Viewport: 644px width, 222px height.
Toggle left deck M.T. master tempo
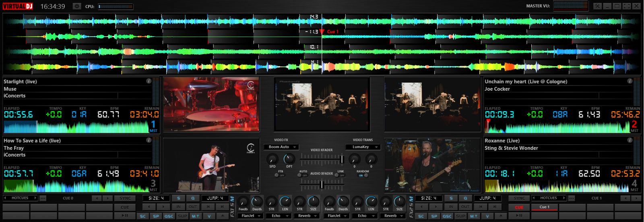[x=196, y=216]
